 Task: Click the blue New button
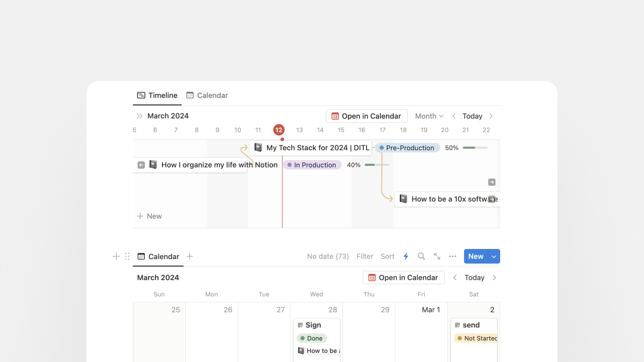coord(476,256)
